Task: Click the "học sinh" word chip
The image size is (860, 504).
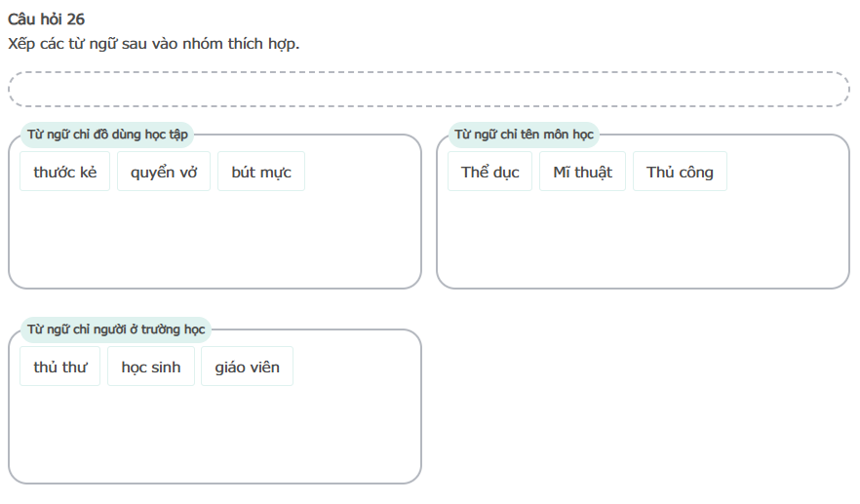Action: (151, 367)
